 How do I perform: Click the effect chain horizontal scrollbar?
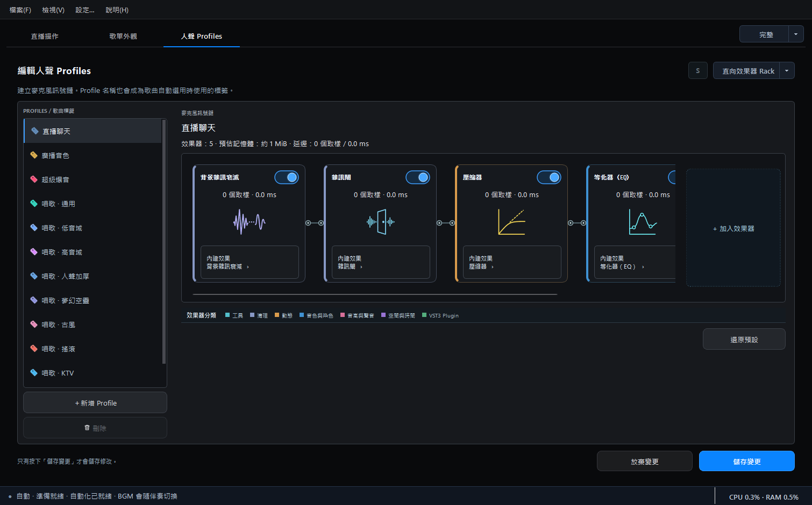click(x=375, y=294)
